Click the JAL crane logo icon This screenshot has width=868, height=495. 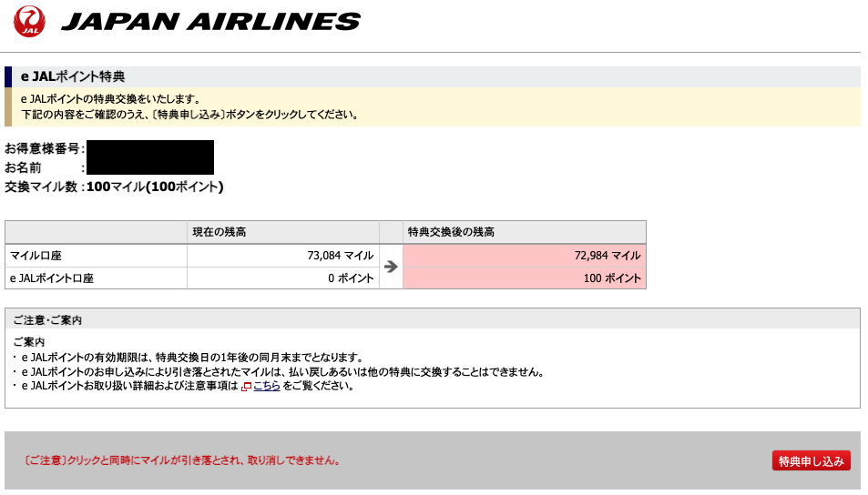click(x=29, y=22)
